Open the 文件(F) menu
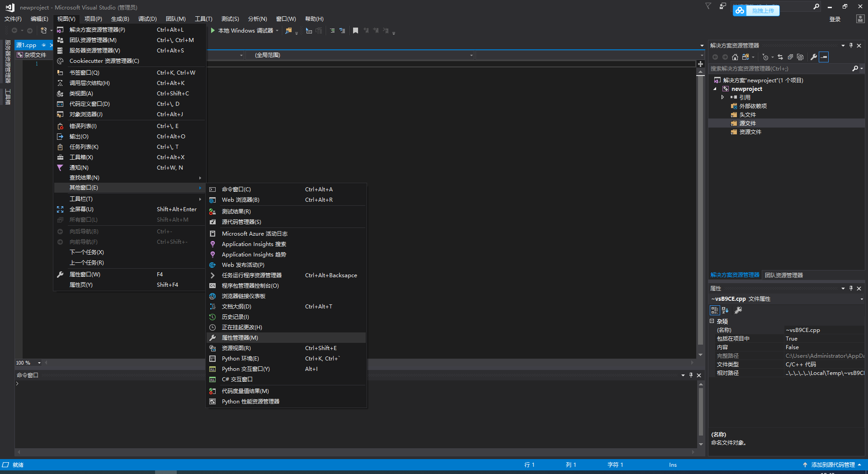The height and width of the screenshot is (474, 868). (x=13, y=19)
